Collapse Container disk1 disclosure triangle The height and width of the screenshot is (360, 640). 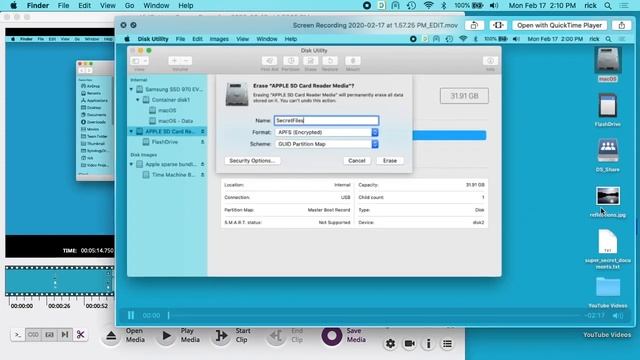tap(138, 100)
